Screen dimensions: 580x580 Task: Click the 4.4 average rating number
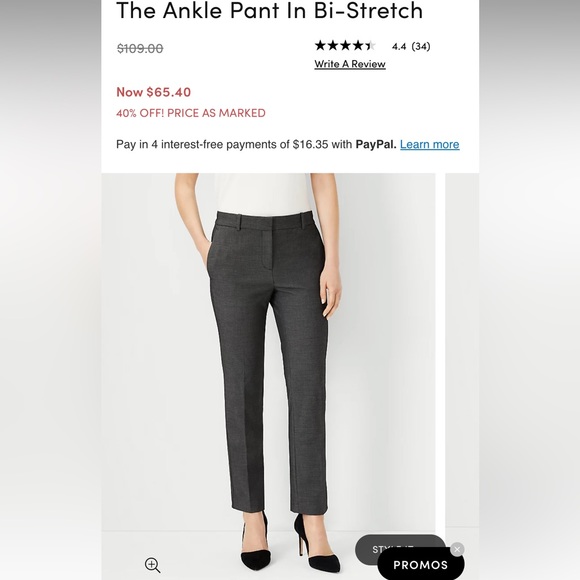pyautogui.click(x=399, y=46)
